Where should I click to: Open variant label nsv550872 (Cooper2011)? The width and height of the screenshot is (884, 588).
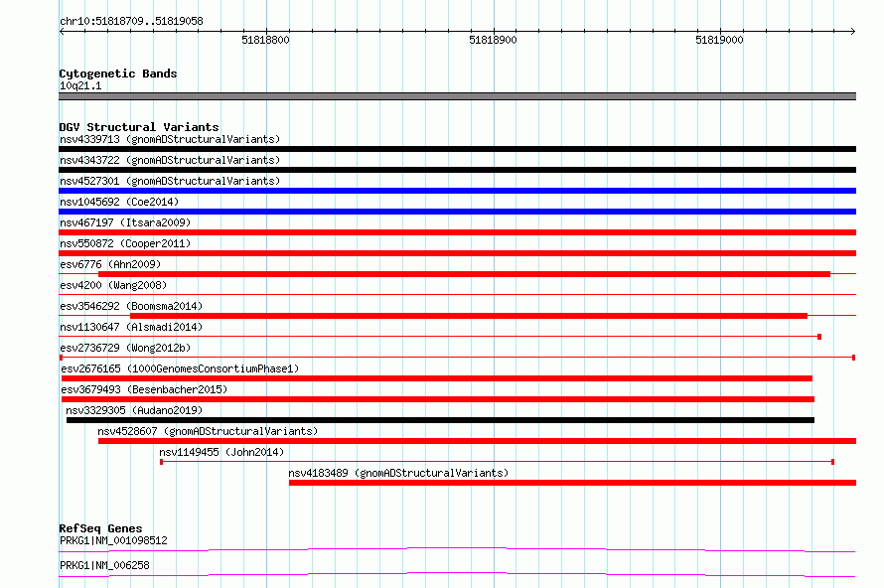[125, 243]
